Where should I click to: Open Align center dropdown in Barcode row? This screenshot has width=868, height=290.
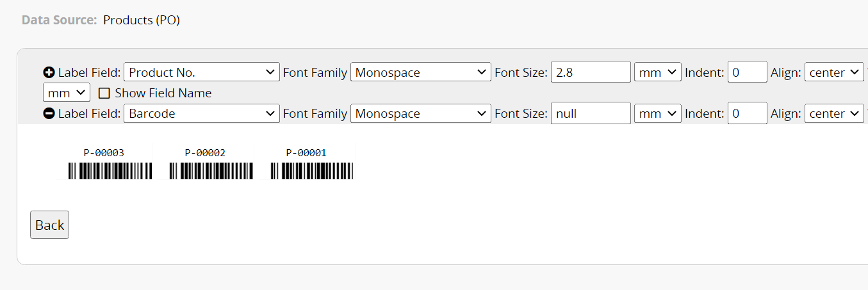tap(835, 113)
